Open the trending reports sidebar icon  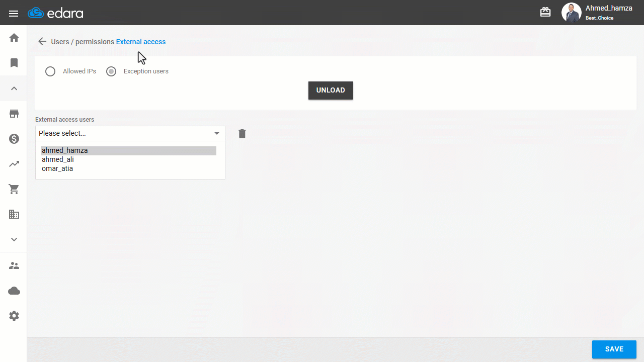click(14, 164)
